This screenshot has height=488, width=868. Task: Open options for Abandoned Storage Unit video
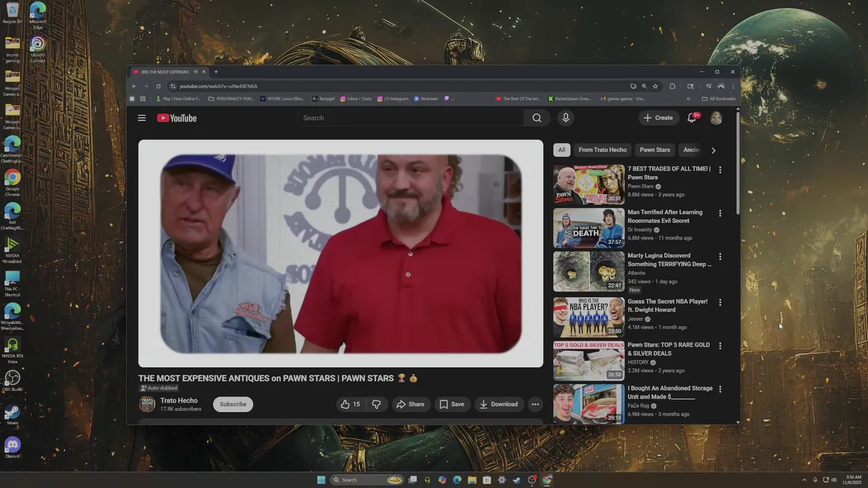720,389
